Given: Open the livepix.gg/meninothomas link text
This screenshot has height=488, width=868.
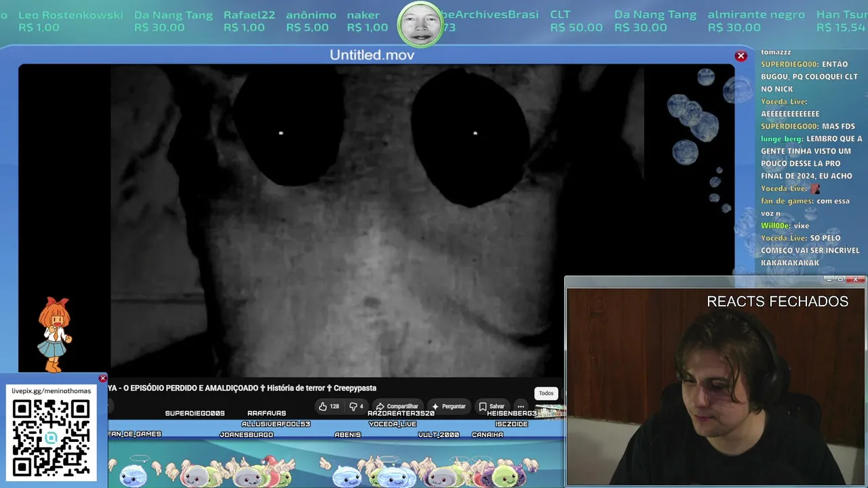Looking at the screenshot, I should click(51, 391).
